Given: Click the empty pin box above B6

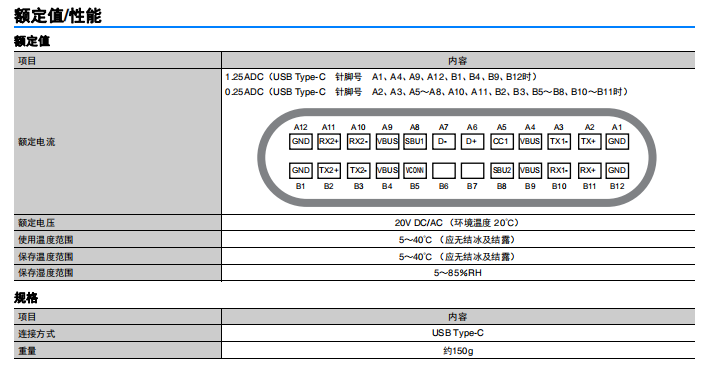Looking at the screenshot, I should (x=443, y=170).
